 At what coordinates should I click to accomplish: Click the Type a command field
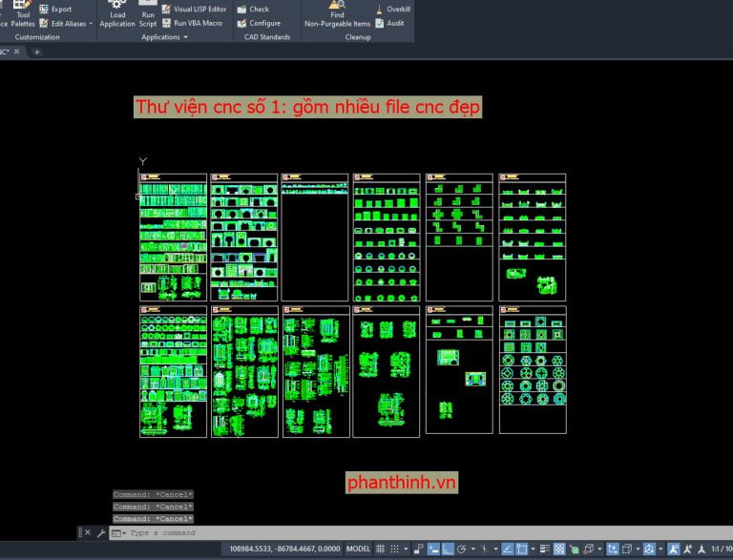[x=421, y=533]
